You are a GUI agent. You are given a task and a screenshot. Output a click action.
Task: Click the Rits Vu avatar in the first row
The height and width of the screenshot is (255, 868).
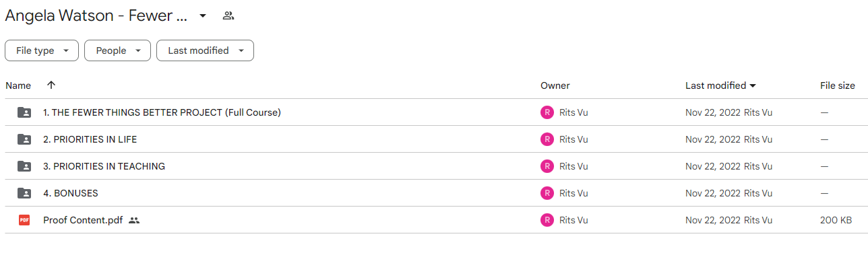(x=547, y=112)
